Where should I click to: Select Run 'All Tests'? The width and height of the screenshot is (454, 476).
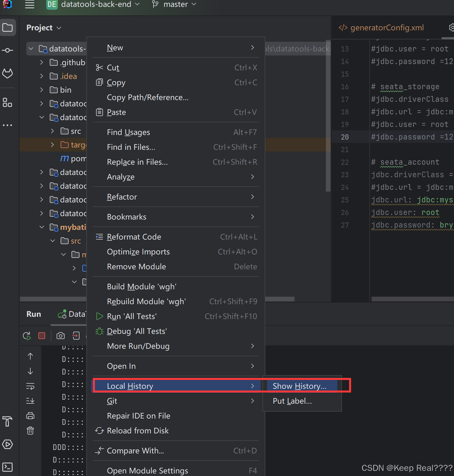(176, 316)
